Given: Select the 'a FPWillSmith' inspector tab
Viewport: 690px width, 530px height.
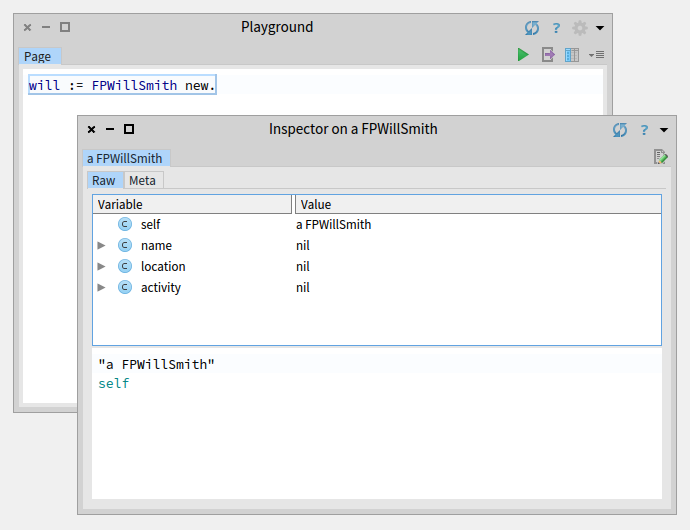Looking at the screenshot, I should 126,158.
